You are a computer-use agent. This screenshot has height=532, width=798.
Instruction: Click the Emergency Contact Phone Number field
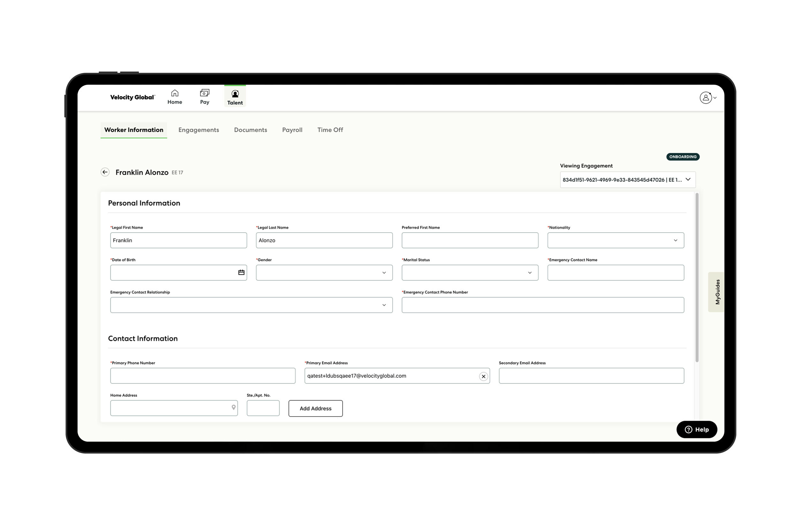(543, 305)
